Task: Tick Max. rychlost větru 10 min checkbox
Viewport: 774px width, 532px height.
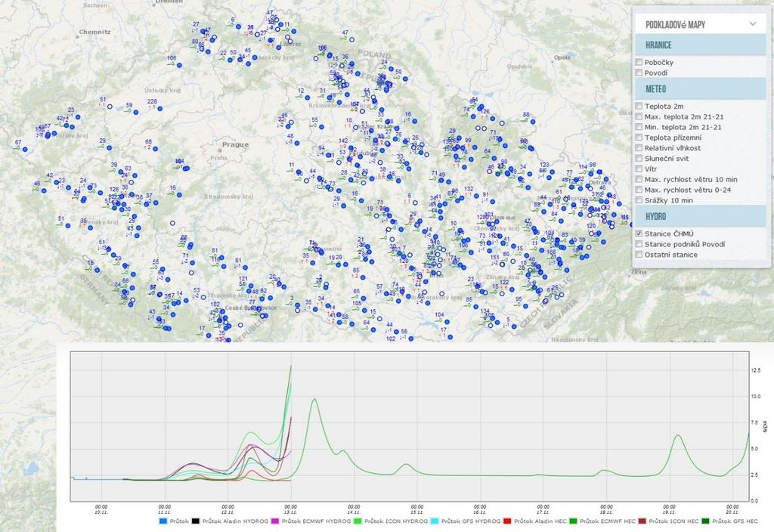Action: point(639,179)
